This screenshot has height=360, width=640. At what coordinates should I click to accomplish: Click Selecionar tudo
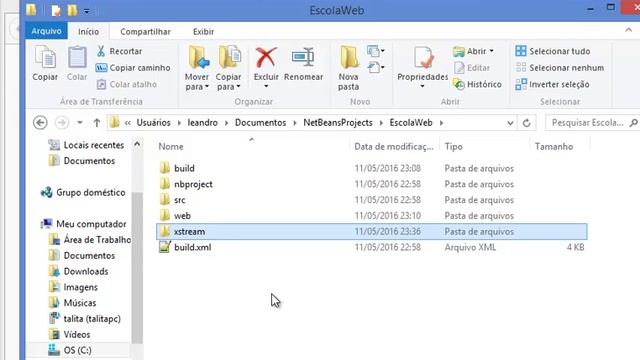click(553, 51)
